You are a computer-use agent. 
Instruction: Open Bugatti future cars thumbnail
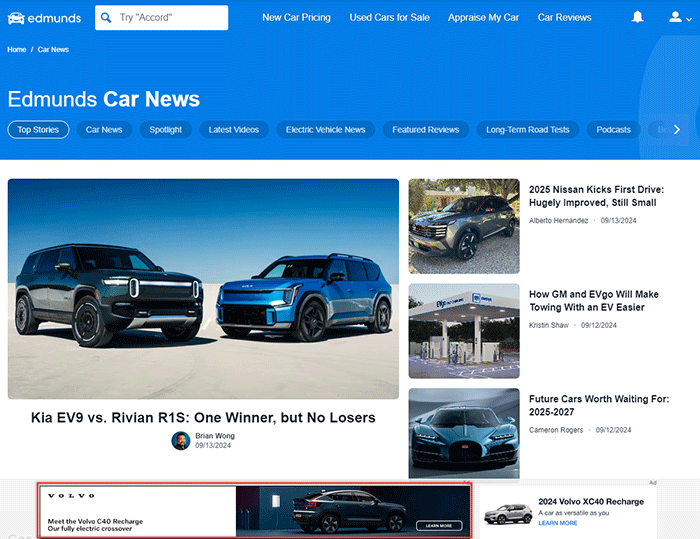coord(464,434)
